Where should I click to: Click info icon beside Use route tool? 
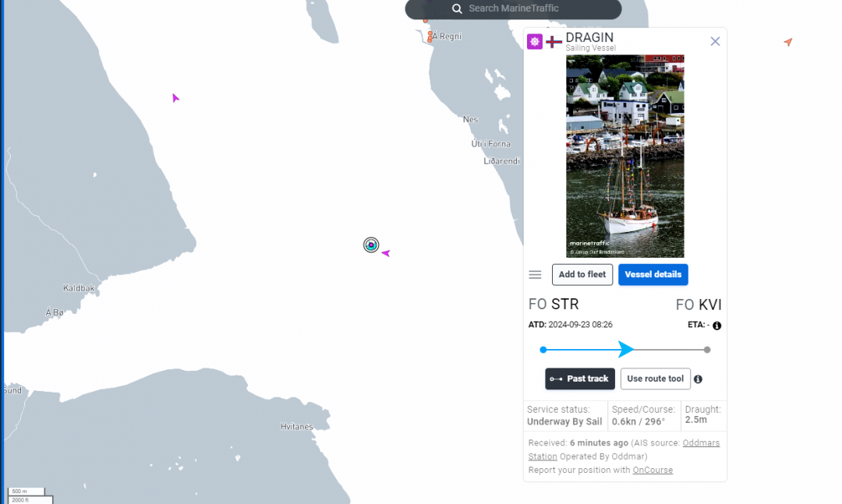coord(698,379)
